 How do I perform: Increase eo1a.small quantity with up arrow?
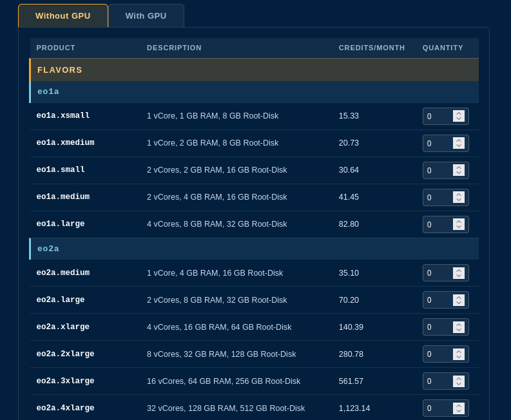(x=459, y=167)
